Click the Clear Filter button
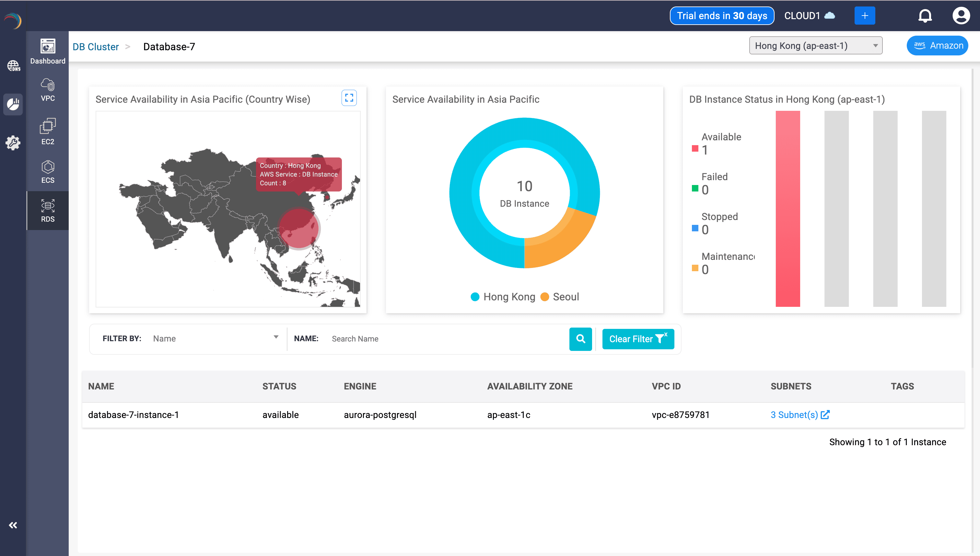Image resolution: width=980 pixels, height=556 pixels. [x=638, y=339]
